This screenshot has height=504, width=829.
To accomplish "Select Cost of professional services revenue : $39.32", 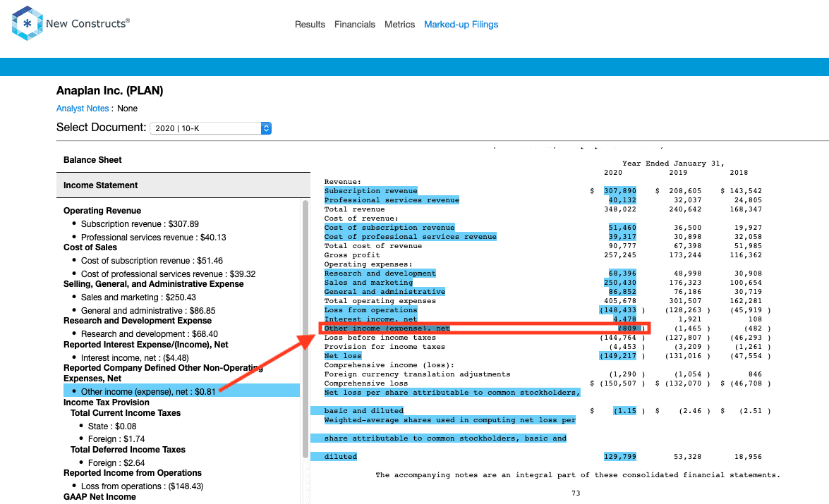I will (168, 274).
